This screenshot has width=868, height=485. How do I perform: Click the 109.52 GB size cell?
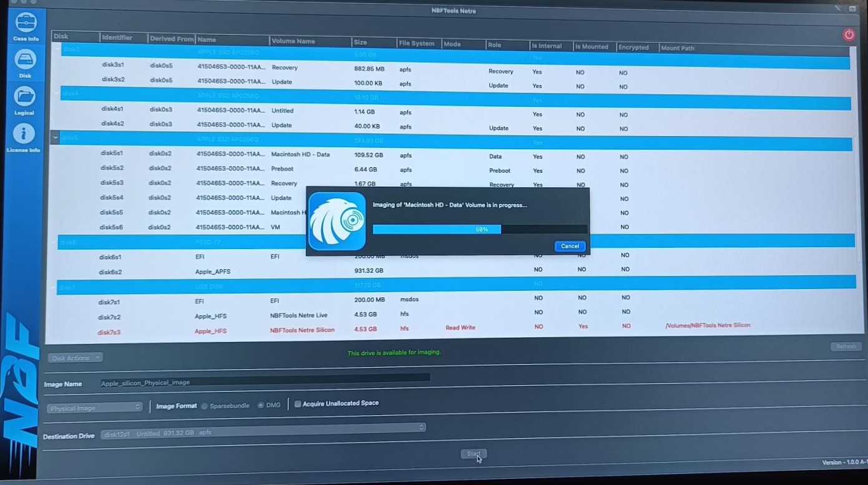click(x=368, y=155)
